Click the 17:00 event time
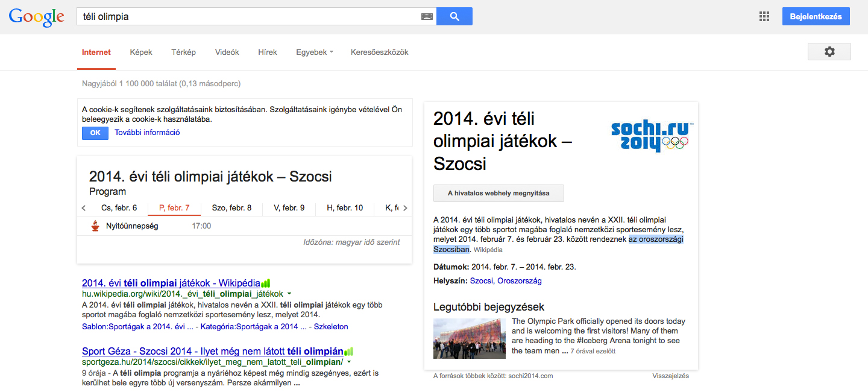The height and width of the screenshot is (392, 868). [x=201, y=226]
